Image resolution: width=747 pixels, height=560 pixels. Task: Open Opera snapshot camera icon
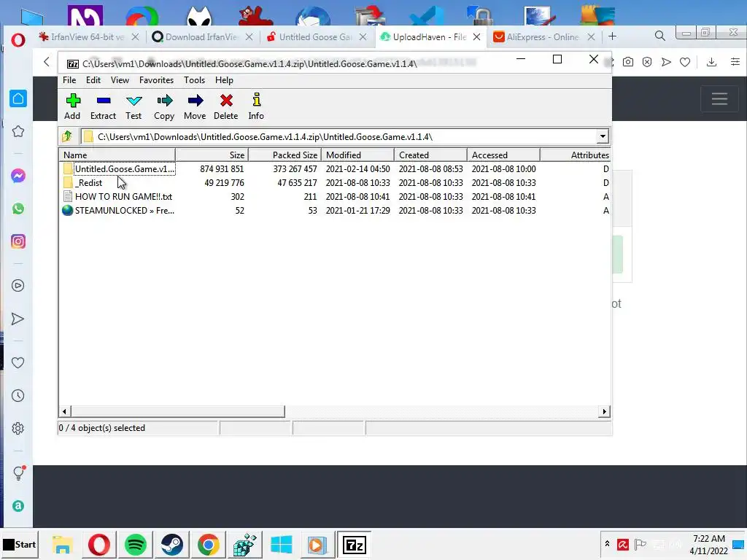[x=628, y=62]
